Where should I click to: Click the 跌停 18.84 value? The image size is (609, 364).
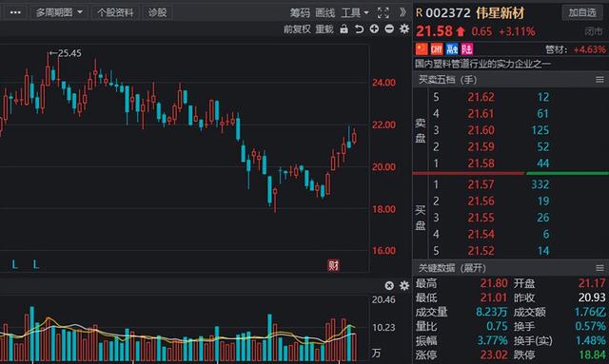coord(592,354)
